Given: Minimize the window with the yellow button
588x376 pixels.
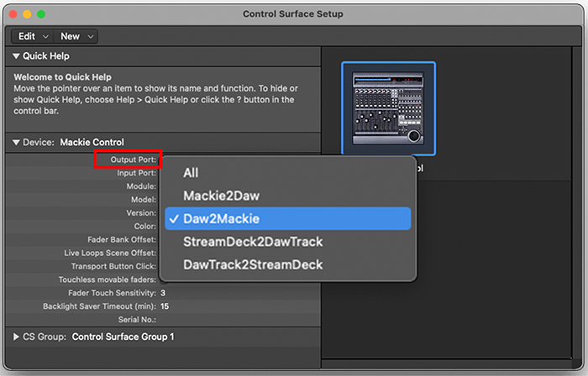Looking at the screenshot, I should (27, 14).
